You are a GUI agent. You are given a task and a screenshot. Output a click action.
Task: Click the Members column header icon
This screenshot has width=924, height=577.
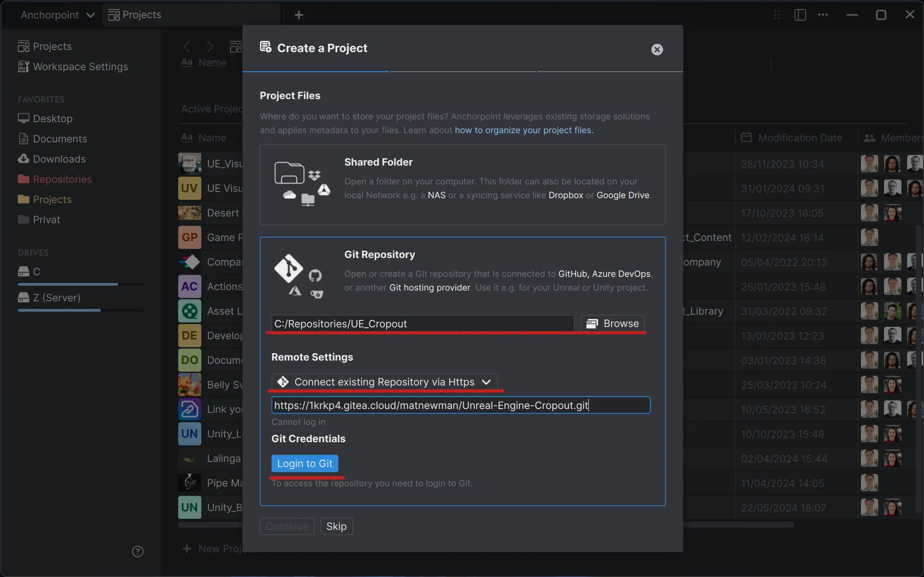click(869, 138)
